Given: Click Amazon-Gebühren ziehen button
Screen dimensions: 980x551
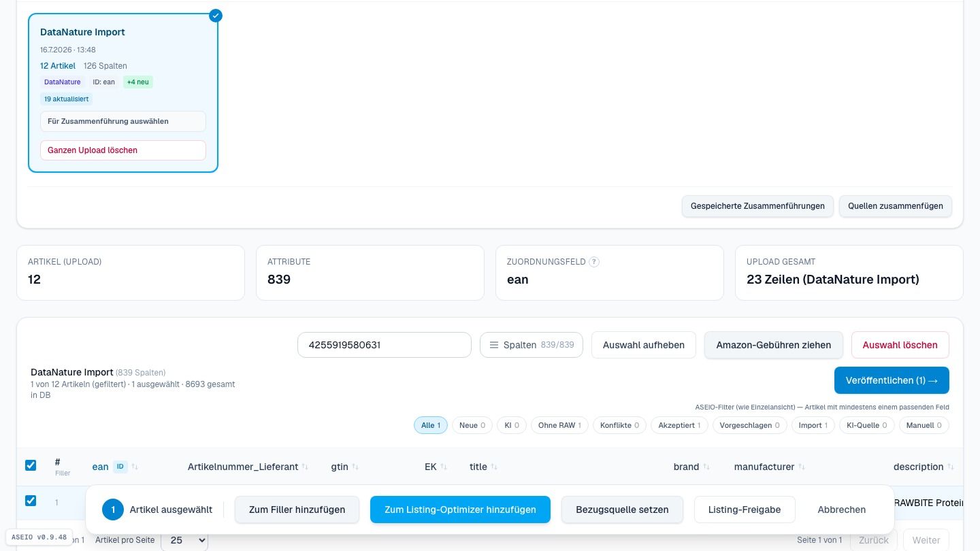Looking at the screenshot, I should [x=774, y=345].
